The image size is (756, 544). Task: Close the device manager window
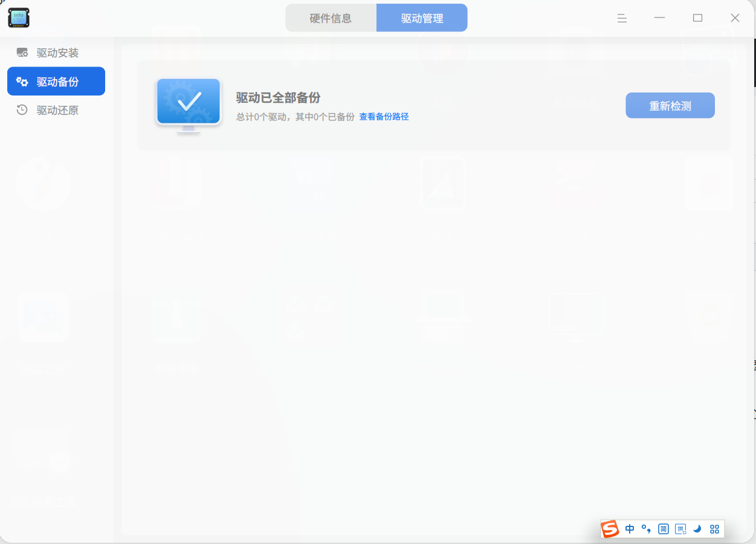click(x=735, y=18)
